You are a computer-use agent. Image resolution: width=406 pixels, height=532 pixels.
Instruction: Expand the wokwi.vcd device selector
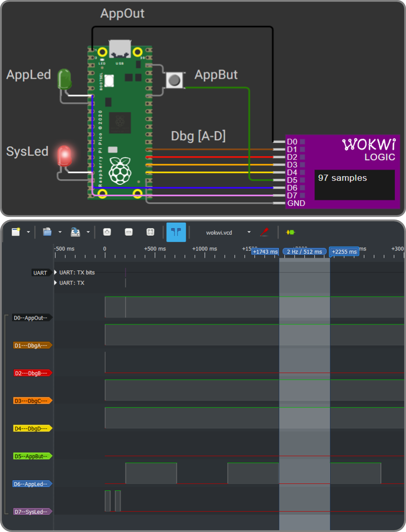point(249,232)
